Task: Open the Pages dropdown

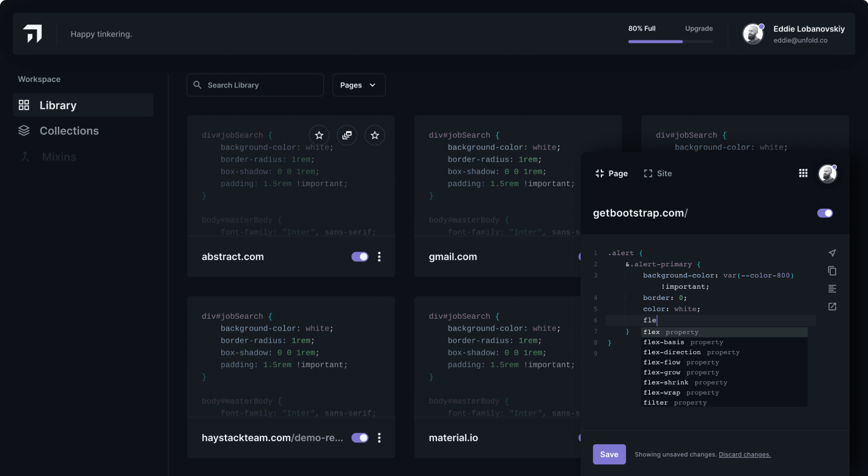Action: point(359,85)
